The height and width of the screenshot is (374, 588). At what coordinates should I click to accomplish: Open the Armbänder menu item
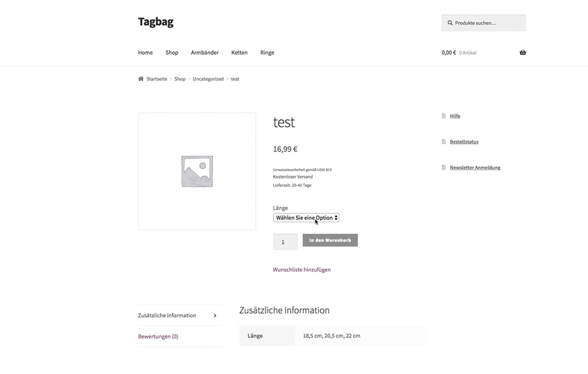click(205, 53)
